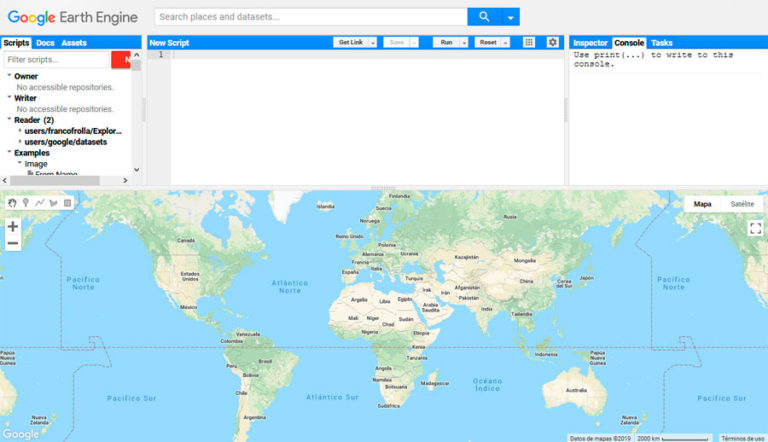Click line 1 in the code editor

[367, 54]
